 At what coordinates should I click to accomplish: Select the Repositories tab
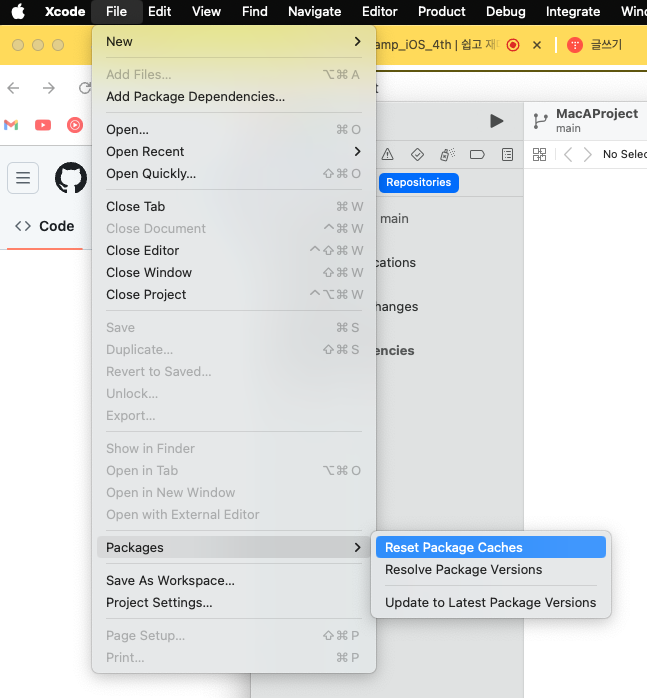(x=419, y=183)
